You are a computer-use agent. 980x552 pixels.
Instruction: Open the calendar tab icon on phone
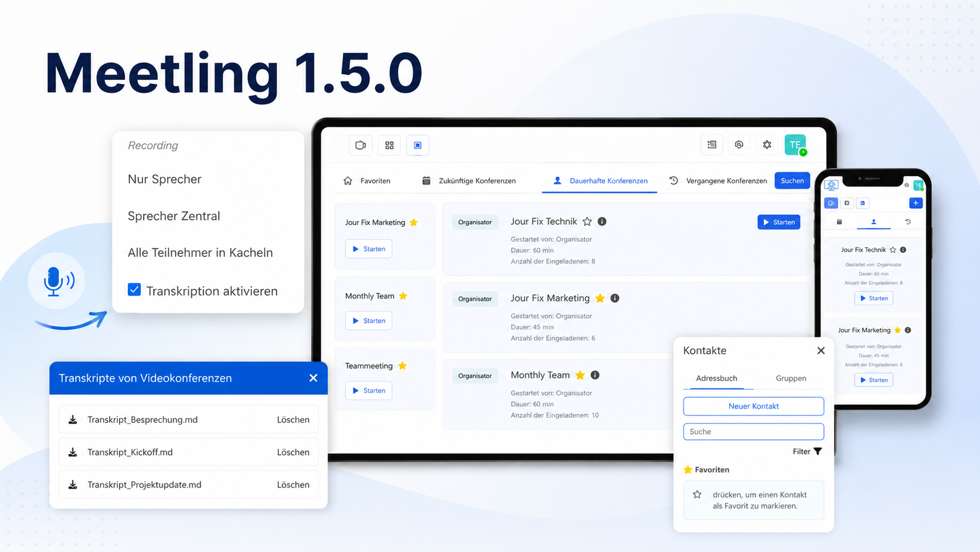(839, 222)
